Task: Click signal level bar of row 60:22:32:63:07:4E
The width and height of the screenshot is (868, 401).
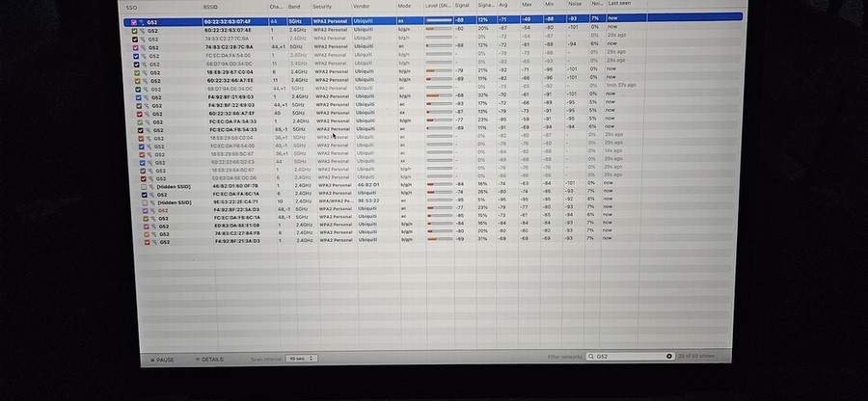Action: click(438, 29)
